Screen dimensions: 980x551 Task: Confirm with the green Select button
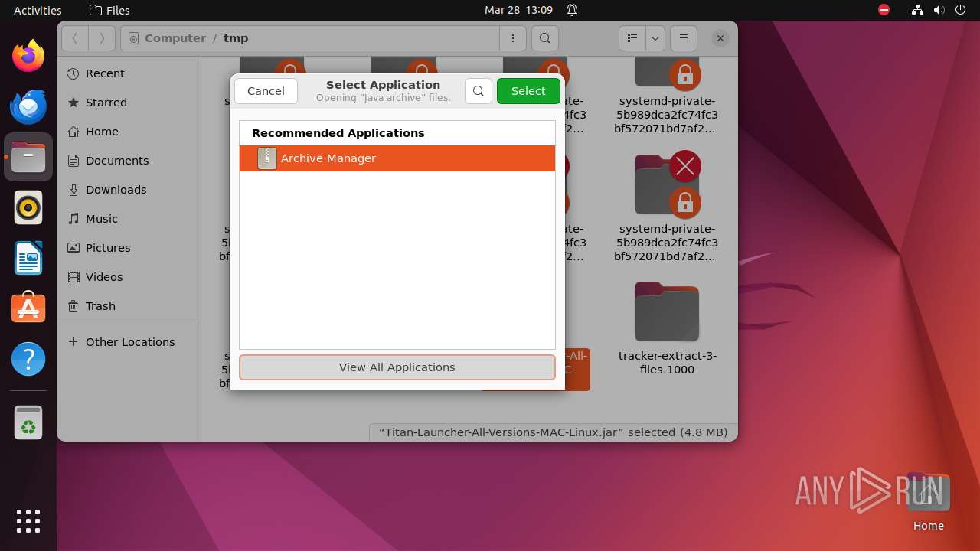click(528, 91)
